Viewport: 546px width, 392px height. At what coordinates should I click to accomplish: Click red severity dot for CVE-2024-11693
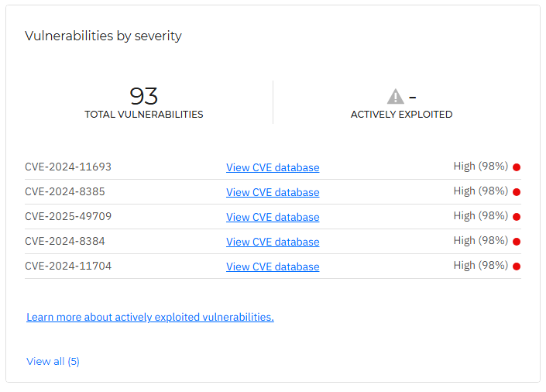pos(517,167)
